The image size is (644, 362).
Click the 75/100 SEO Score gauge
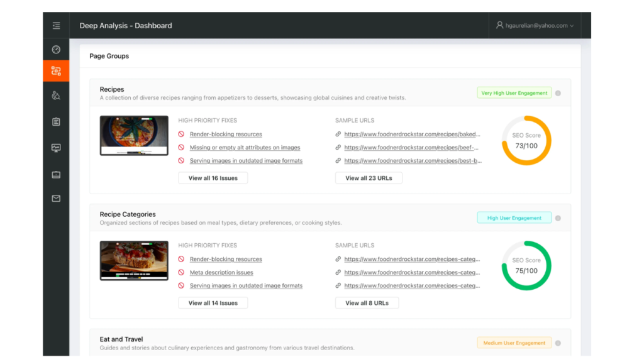click(526, 266)
